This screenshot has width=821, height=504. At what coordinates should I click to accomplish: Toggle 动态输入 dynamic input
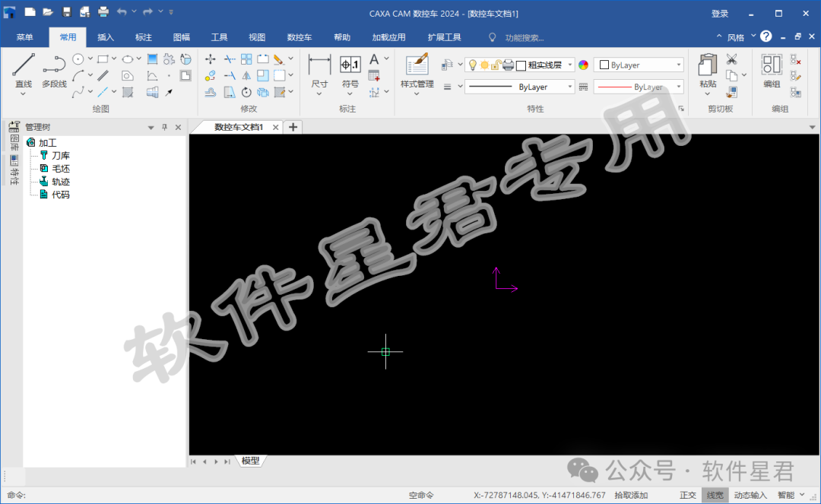tap(750, 495)
